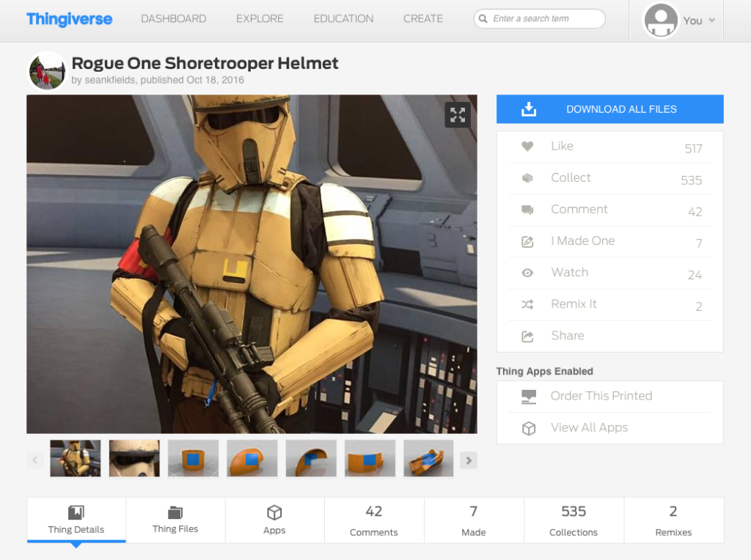Expand main image to fullscreen
Image resolution: width=751 pixels, height=560 pixels.
point(458,115)
